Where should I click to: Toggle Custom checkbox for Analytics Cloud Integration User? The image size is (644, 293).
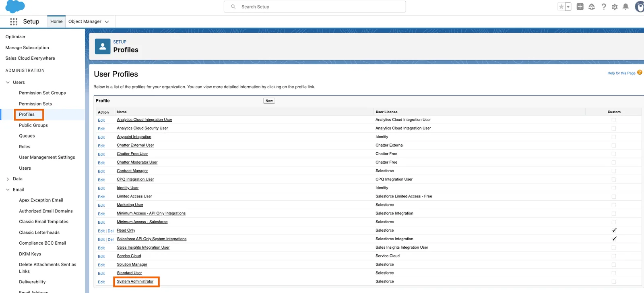pyautogui.click(x=613, y=120)
